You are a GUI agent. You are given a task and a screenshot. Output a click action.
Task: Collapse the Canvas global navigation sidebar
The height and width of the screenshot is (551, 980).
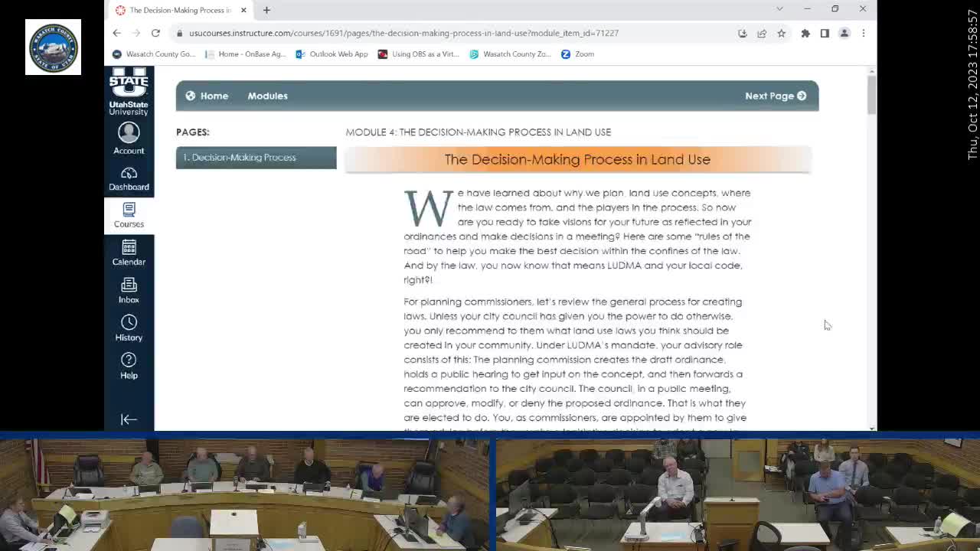[129, 419]
